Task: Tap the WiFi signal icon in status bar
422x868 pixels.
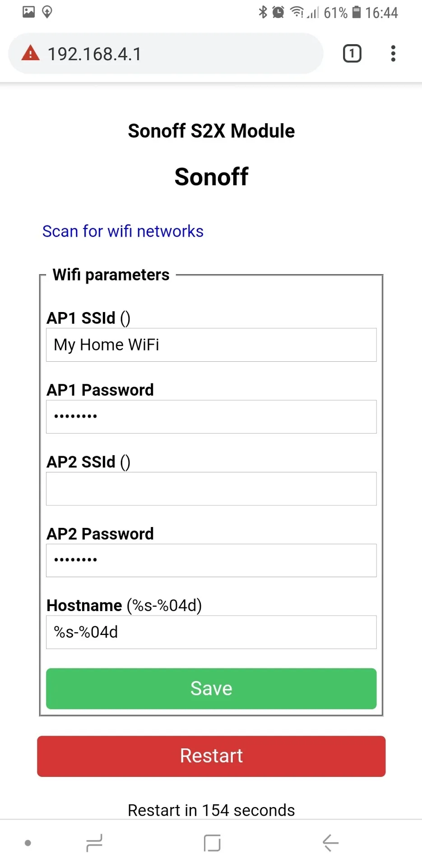Action: 296,12
